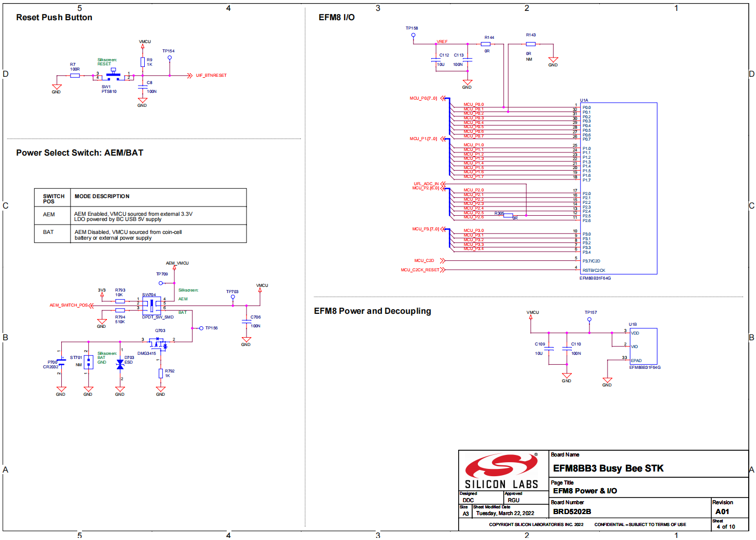Select the "EFM8 Power and Decoupling" heading

click(372, 311)
